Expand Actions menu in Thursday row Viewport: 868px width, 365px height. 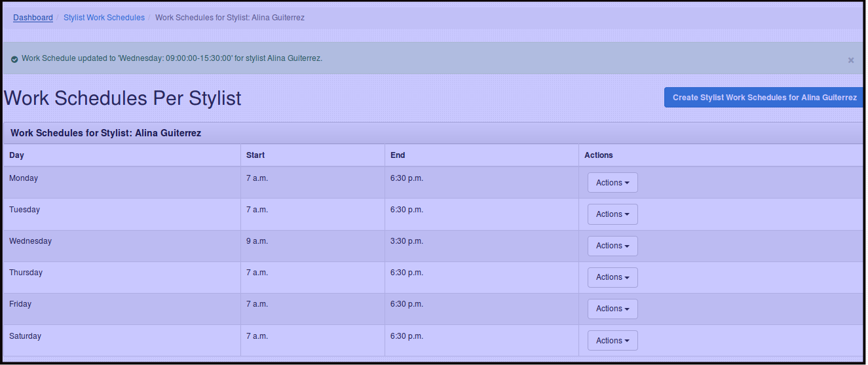click(613, 277)
